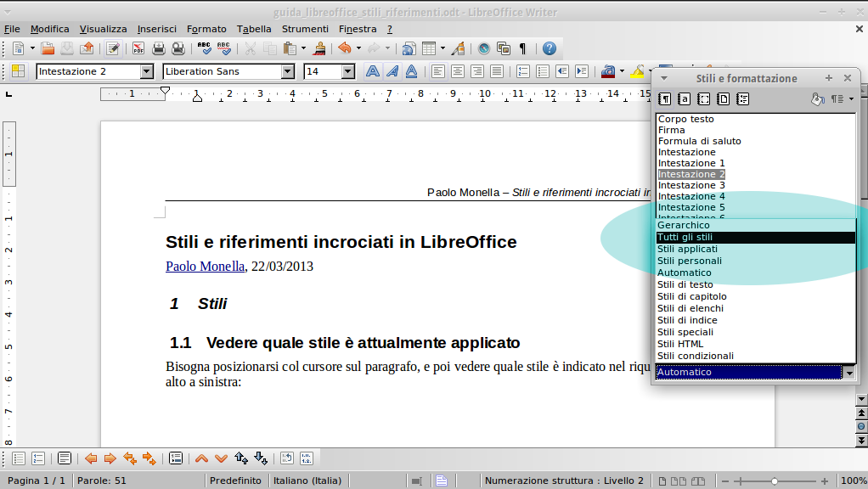
Task: Show Page Styles in styles panel
Action: coord(723,99)
